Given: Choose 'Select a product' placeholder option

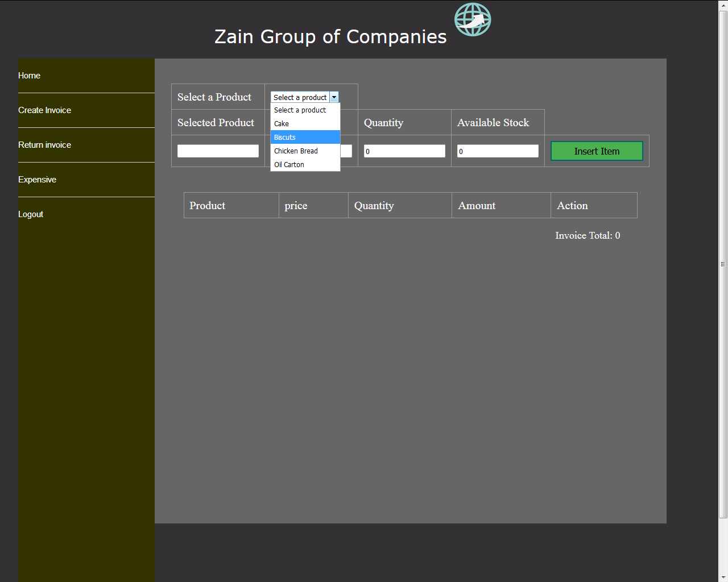Looking at the screenshot, I should click(x=305, y=110).
